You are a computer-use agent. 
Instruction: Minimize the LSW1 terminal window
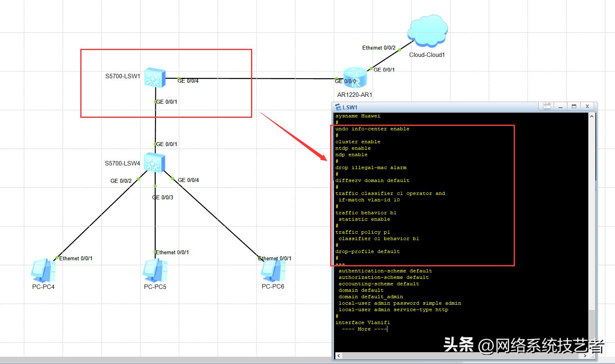(x=560, y=107)
